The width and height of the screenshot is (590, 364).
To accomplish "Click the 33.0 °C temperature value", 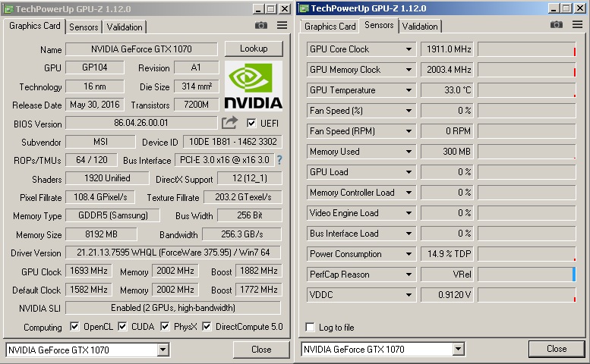I will point(447,90).
